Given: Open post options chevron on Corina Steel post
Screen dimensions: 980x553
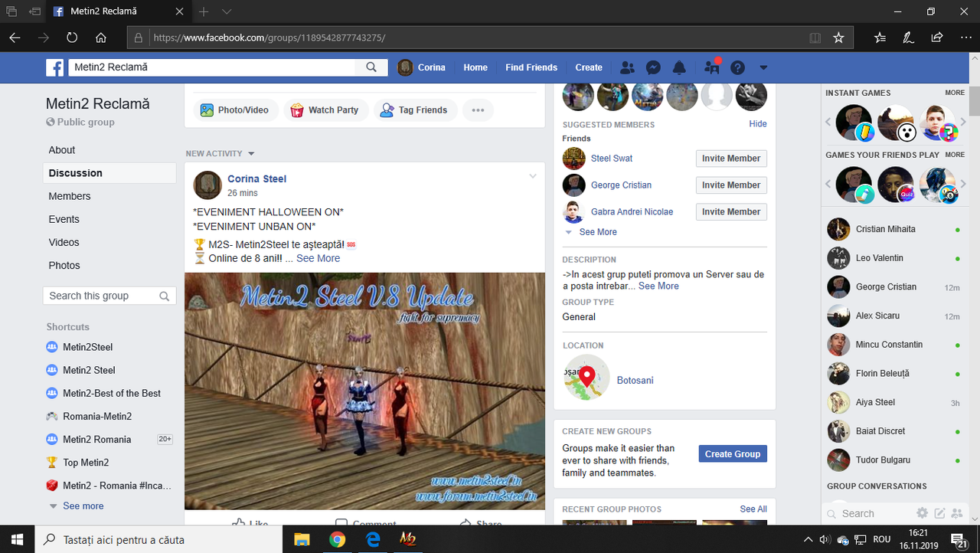Looking at the screenshot, I should tap(533, 177).
